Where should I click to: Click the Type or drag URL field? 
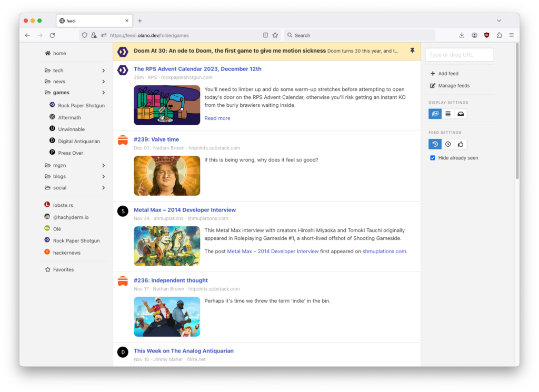[459, 55]
